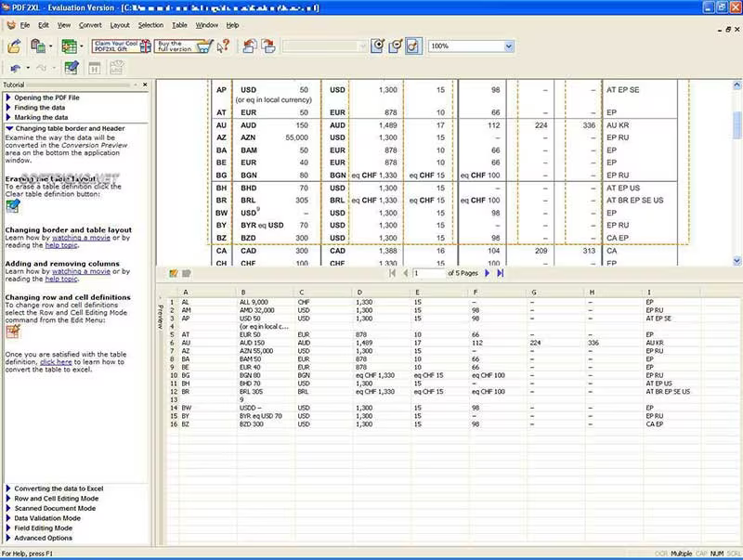
Task: Close the Tutorial panel
Action: [145, 85]
